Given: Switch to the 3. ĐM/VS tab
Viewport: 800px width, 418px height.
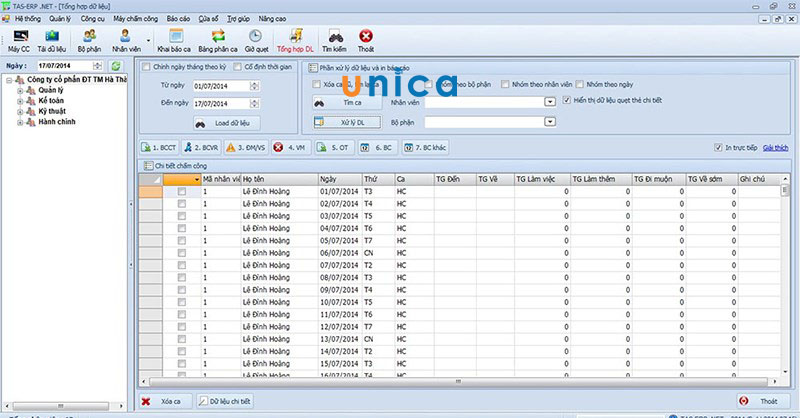Looking at the screenshot, I should pos(245,147).
